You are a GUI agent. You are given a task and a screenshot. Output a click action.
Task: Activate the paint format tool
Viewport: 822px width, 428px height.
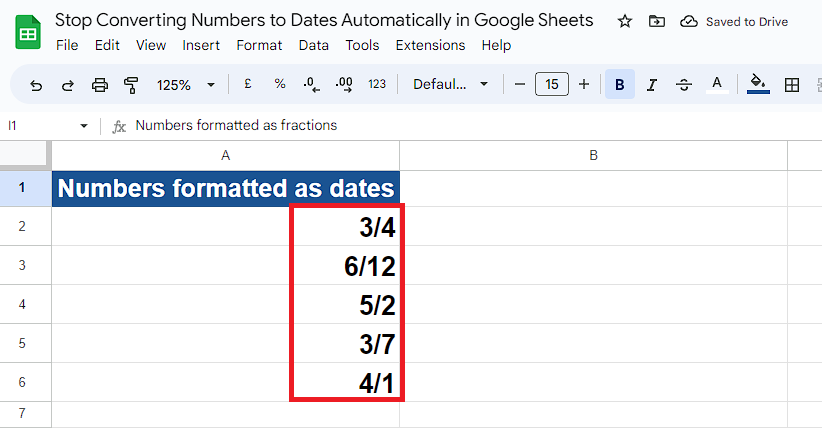coord(131,84)
